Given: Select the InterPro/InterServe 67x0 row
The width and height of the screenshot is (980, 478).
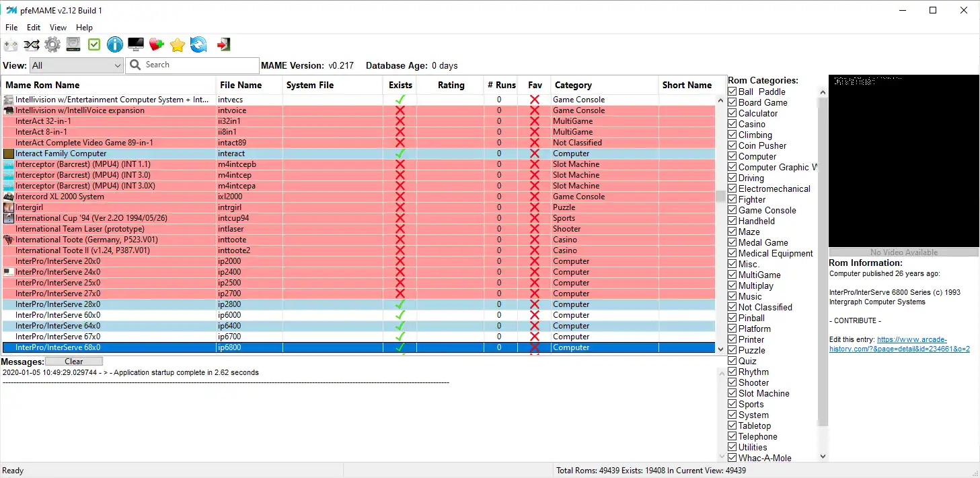Looking at the screenshot, I should click(x=359, y=337).
